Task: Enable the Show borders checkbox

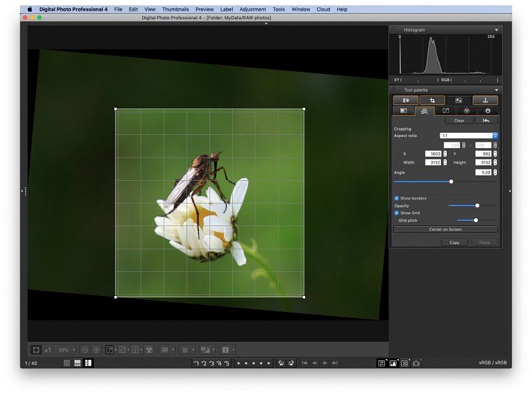Action: click(395, 197)
